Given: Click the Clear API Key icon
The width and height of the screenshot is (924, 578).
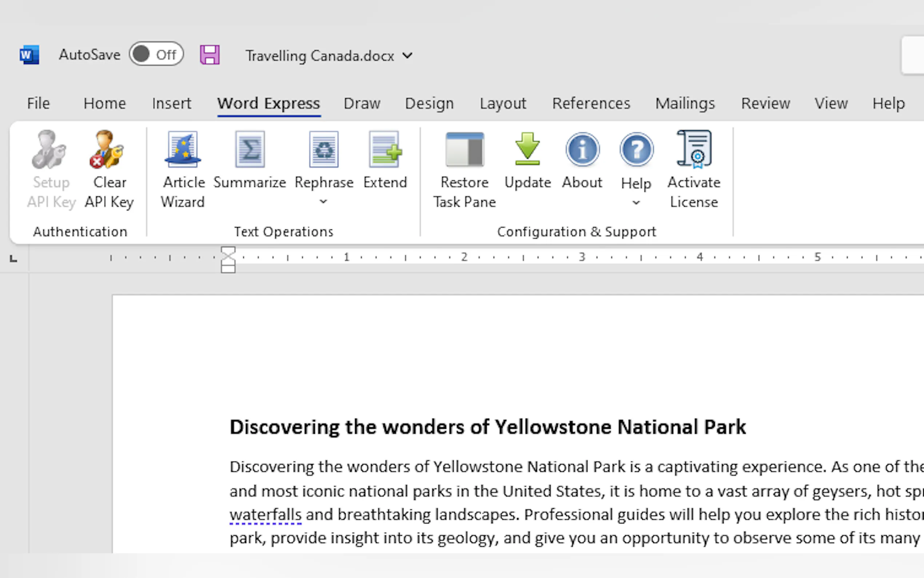Looking at the screenshot, I should click(108, 150).
